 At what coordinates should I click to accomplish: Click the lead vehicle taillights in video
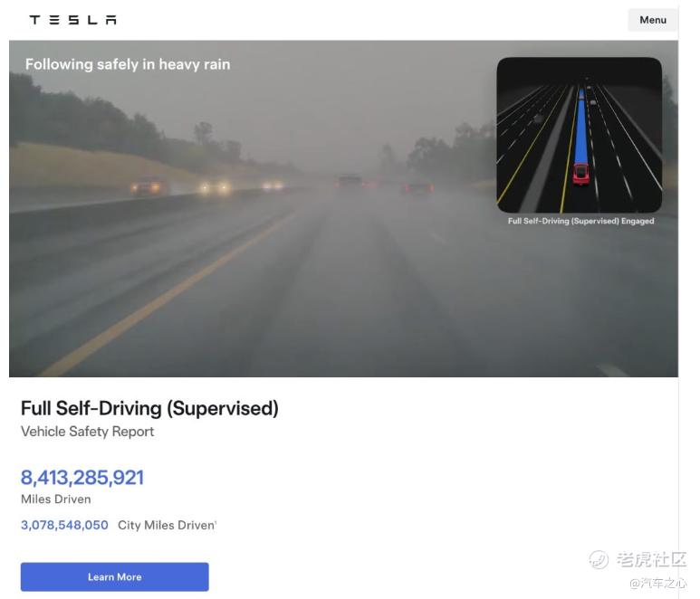click(x=417, y=189)
